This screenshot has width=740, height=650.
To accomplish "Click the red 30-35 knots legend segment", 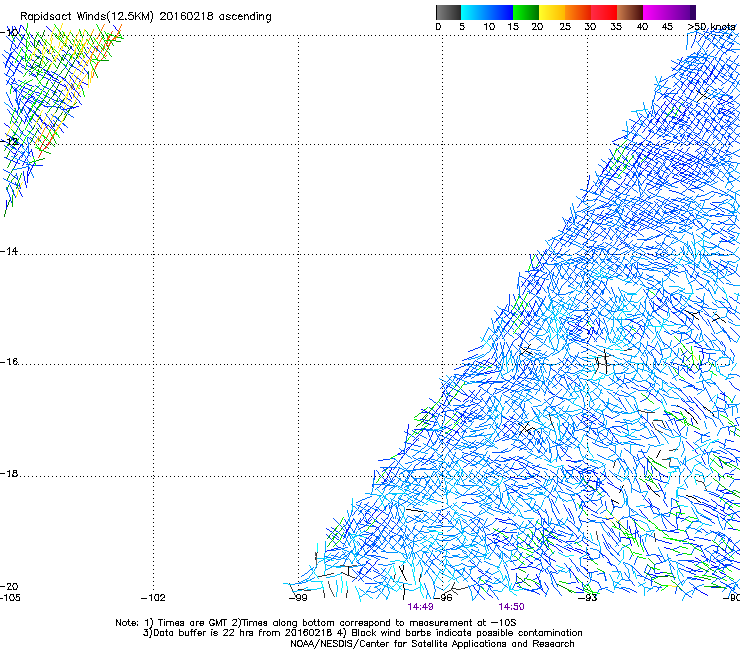I will click(604, 12).
